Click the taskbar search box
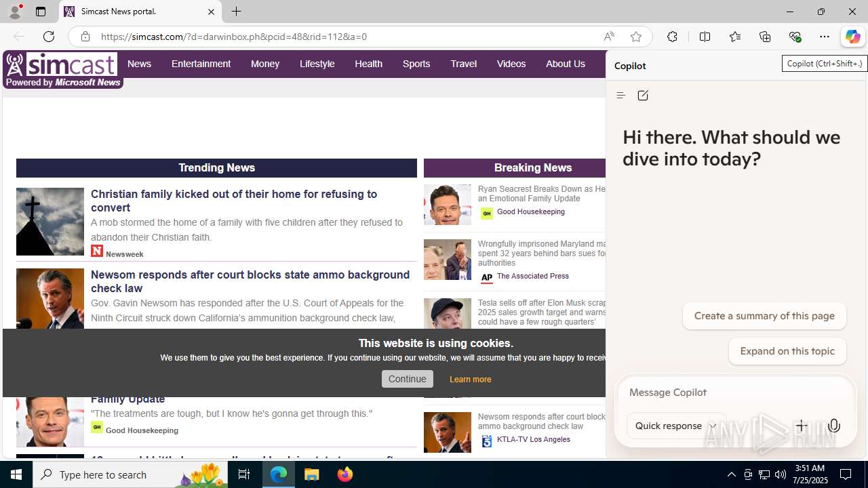The image size is (868, 488). click(130, 474)
